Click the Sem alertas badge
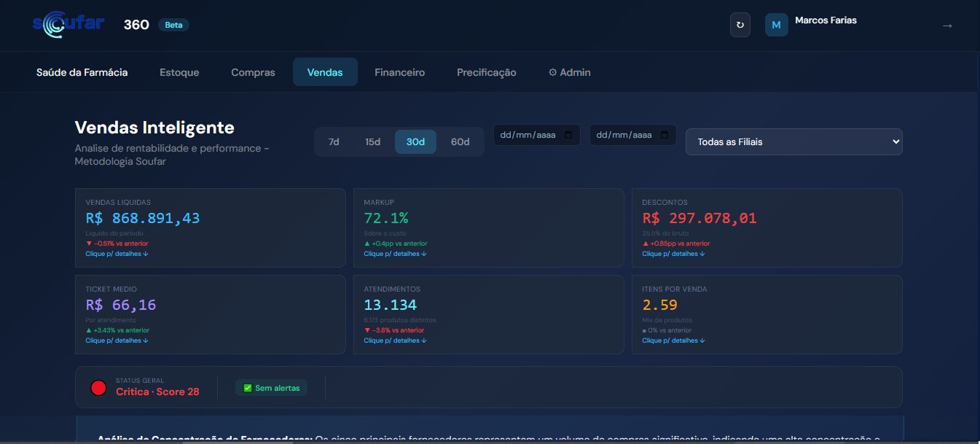The width and height of the screenshot is (980, 444). [x=272, y=388]
